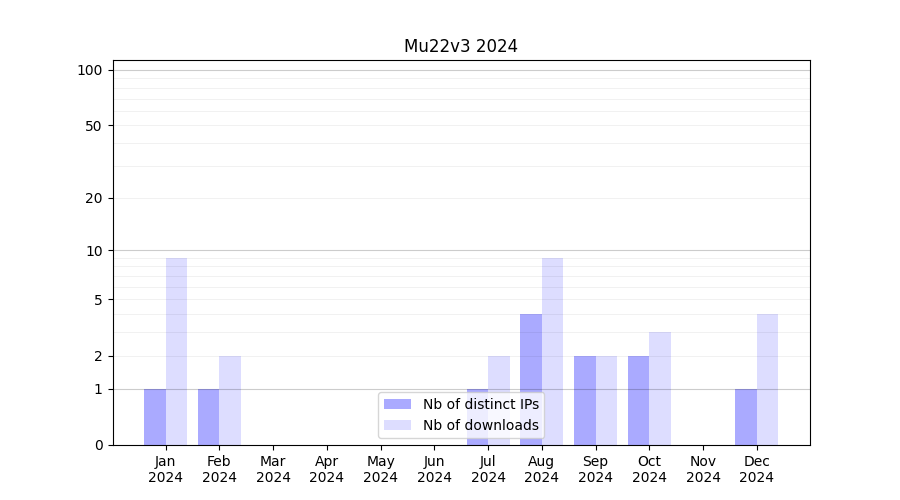Click the August downloads bar
Viewport: 900px width, 500px height.
[552, 351]
